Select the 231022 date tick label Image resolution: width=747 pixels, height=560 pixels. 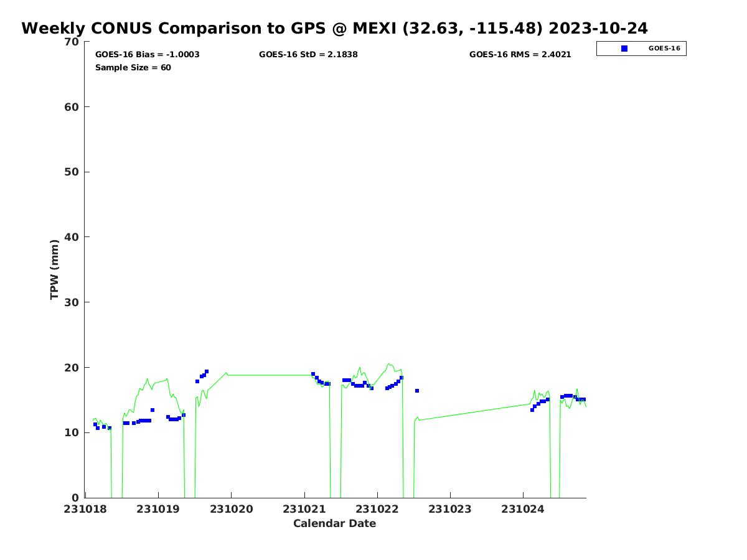point(377,509)
